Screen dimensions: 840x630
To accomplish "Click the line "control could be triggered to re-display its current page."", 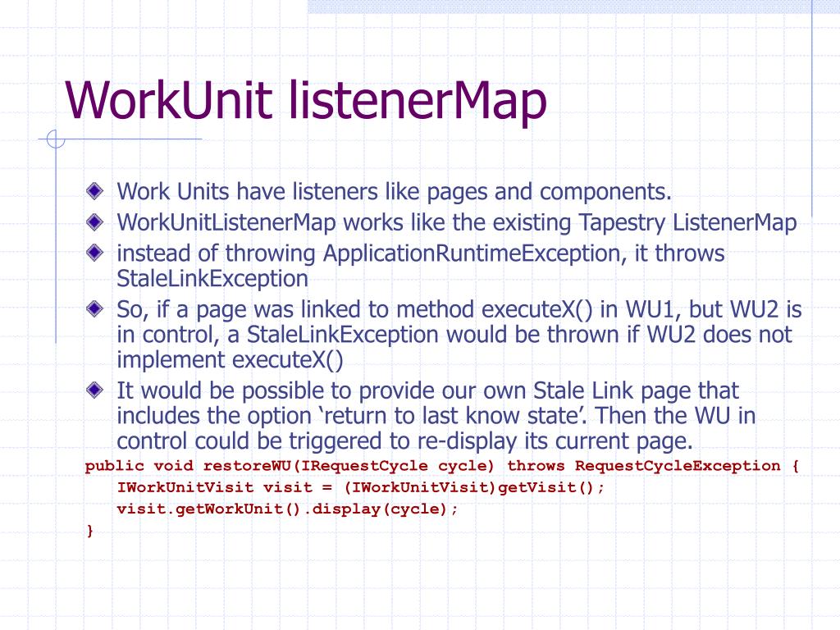I will 404,441.
